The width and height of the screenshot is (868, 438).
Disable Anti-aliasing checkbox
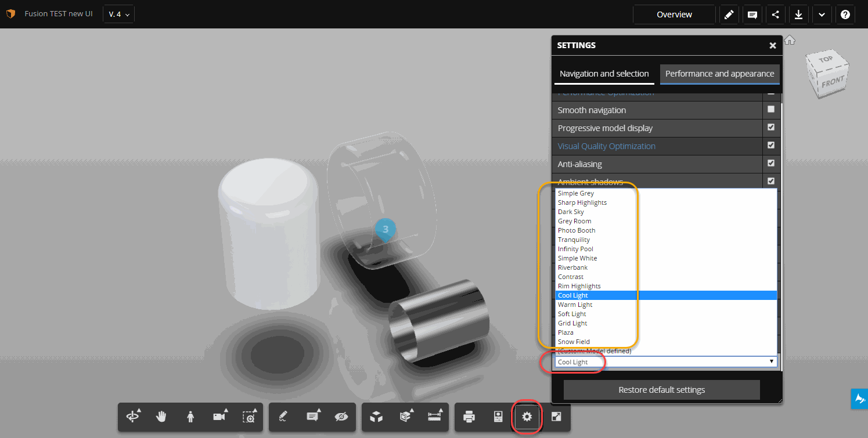click(x=771, y=163)
